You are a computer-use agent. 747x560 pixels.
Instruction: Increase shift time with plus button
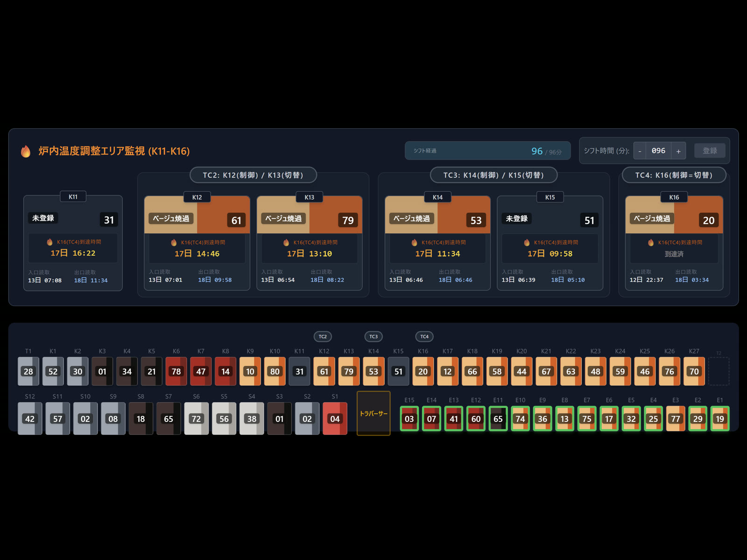(678, 151)
